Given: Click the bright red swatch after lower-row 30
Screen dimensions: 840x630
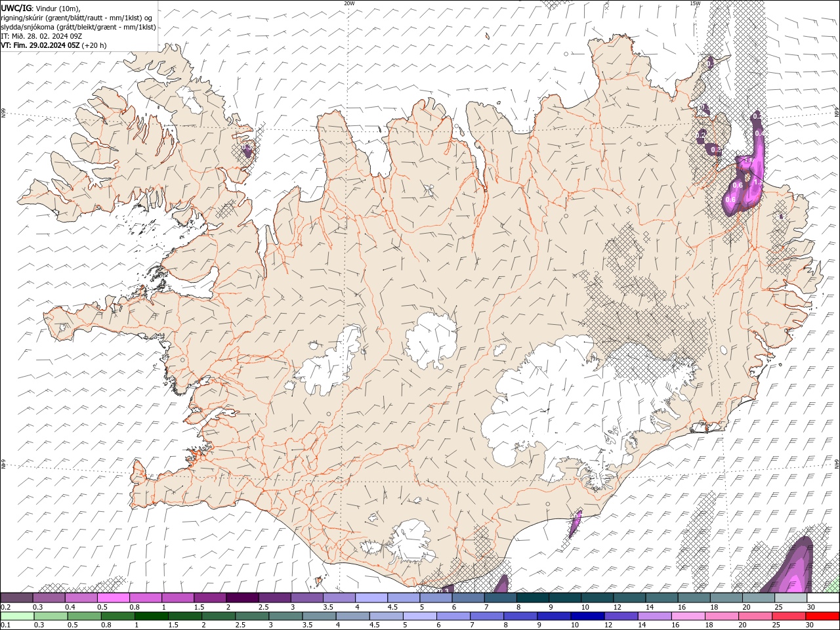Looking at the screenshot, I should point(823,616).
